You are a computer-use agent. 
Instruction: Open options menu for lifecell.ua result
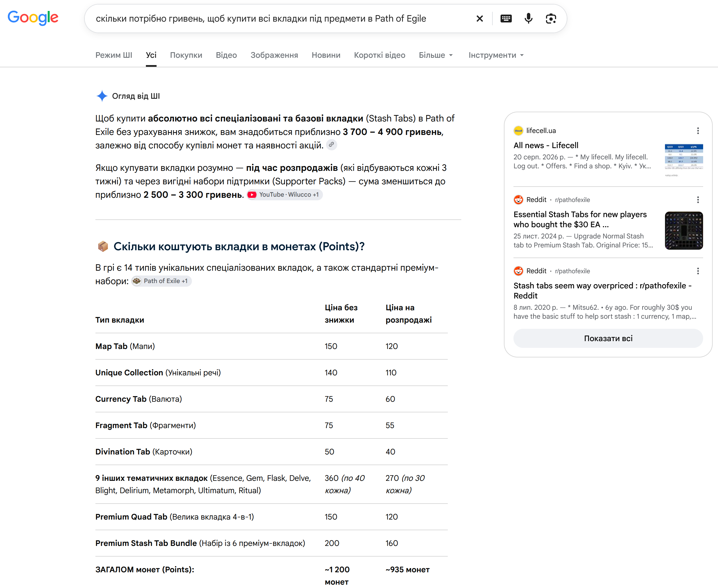click(x=698, y=131)
